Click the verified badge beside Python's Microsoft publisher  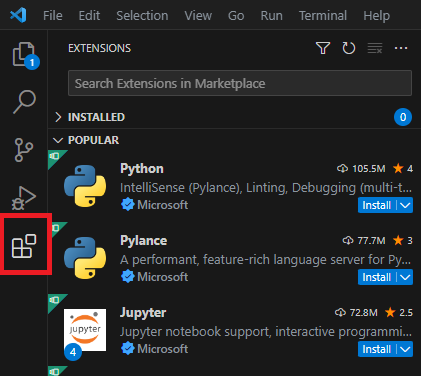pos(128,205)
